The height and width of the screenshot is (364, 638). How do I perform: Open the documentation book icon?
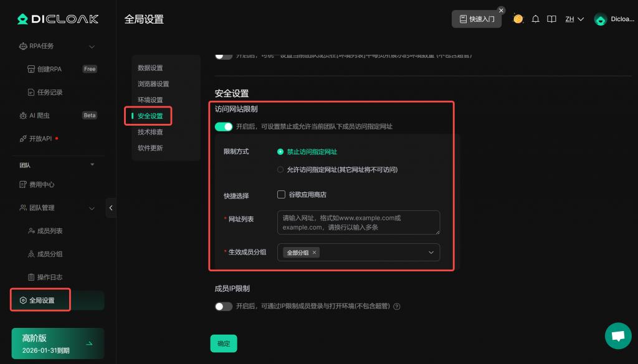click(551, 19)
